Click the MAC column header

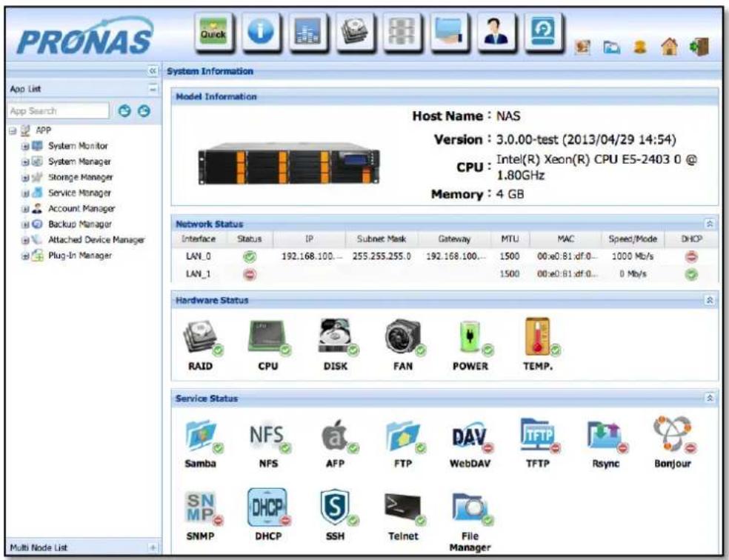(x=566, y=239)
